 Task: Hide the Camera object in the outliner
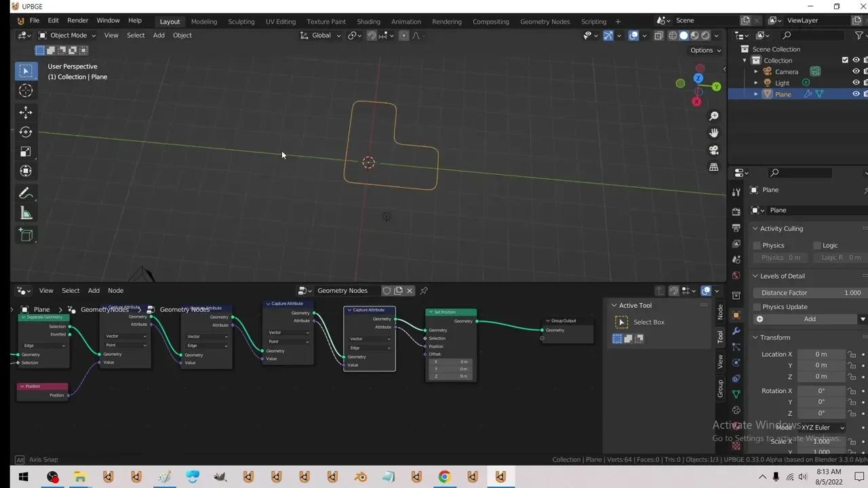856,71
